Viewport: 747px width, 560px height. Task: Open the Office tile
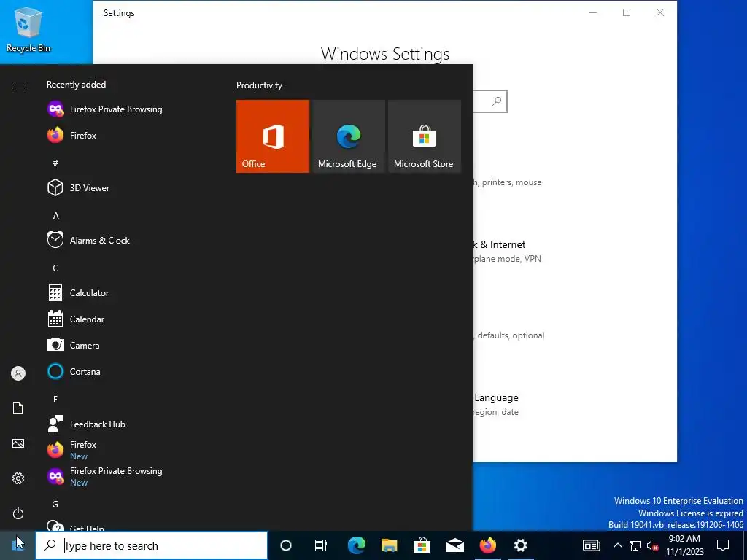273,136
